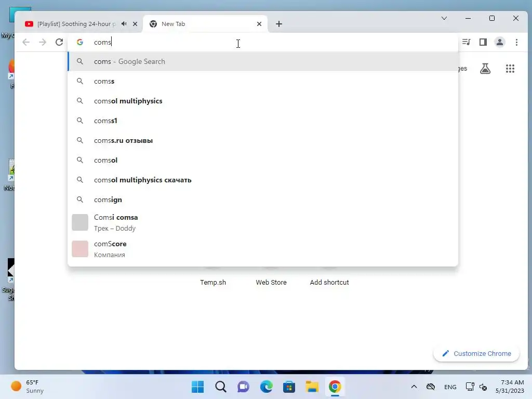Image resolution: width=532 pixels, height=399 pixels.
Task: Open the clock showing 7:34 AM
Action: click(x=510, y=387)
